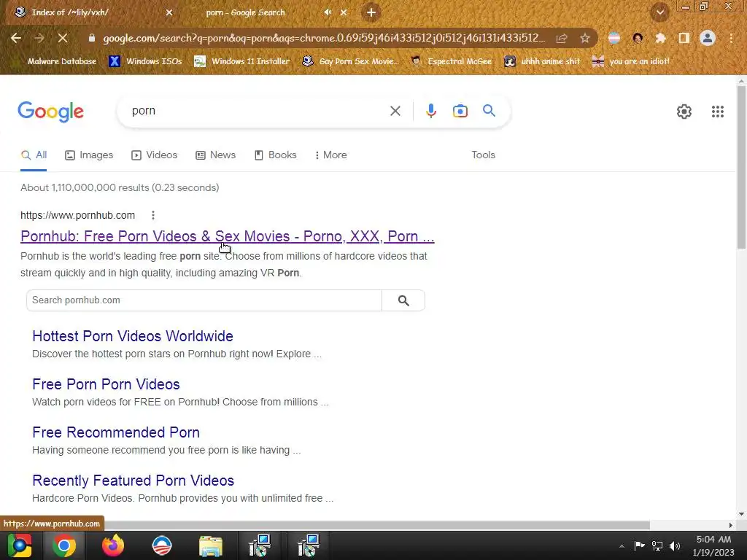Switch to the 'Index of /~lily/vxh/' tab
This screenshot has height=560, width=747.
coord(90,12)
